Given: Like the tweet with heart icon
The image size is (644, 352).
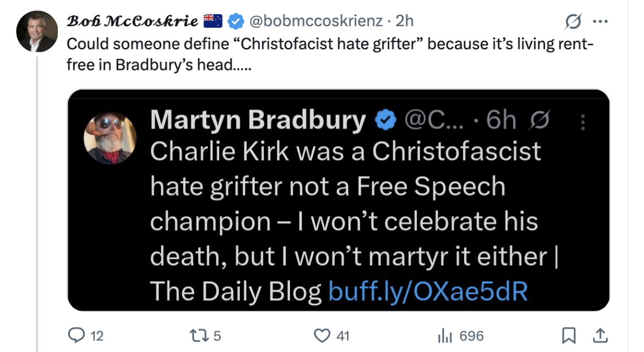Looking at the screenshot, I should pos(322,335).
